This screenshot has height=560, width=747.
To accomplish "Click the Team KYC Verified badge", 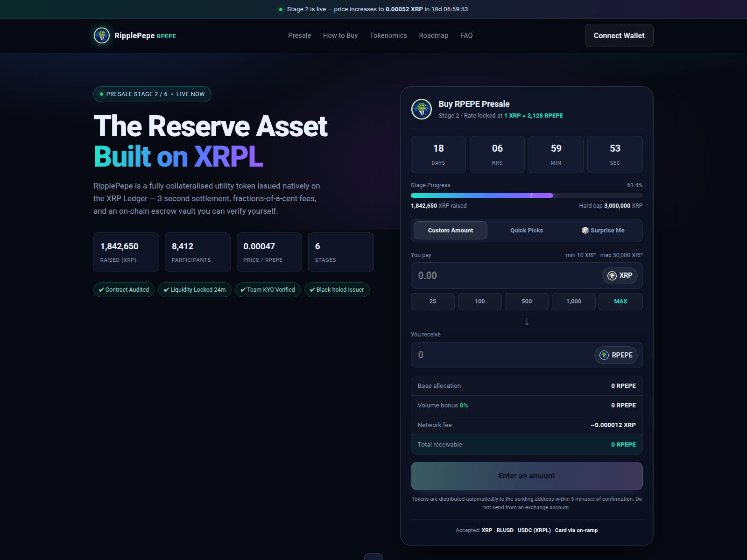I will 268,290.
